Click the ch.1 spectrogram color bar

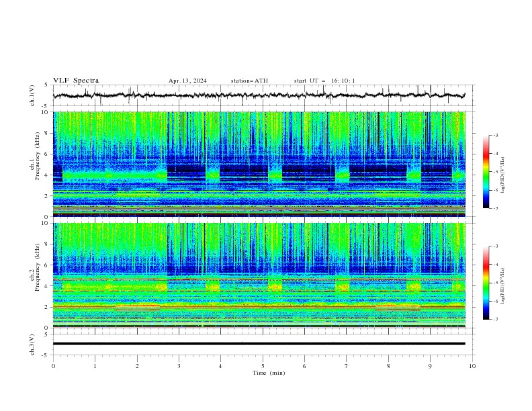tap(486, 171)
